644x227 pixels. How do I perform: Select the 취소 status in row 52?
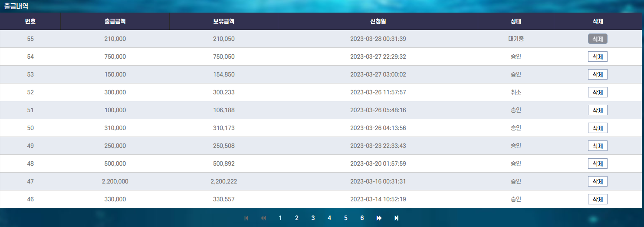coord(516,92)
